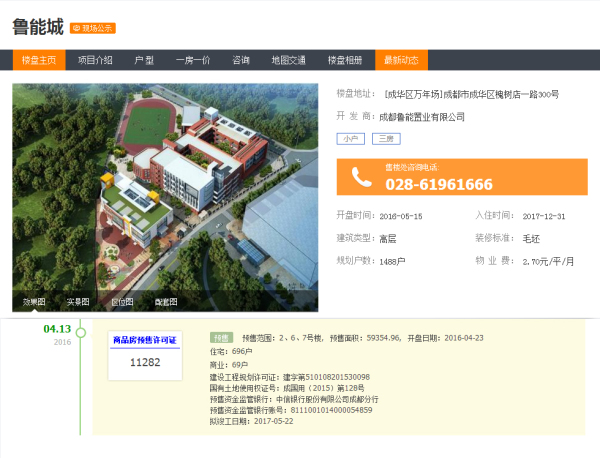Select the 小户 tag
The image size is (600, 458).
(x=350, y=139)
